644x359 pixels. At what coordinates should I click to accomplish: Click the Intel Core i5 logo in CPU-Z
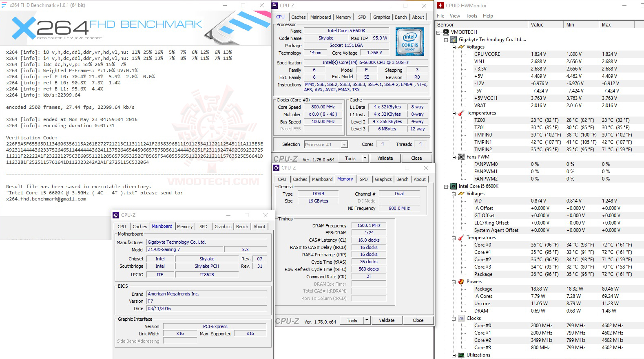coord(410,42)
